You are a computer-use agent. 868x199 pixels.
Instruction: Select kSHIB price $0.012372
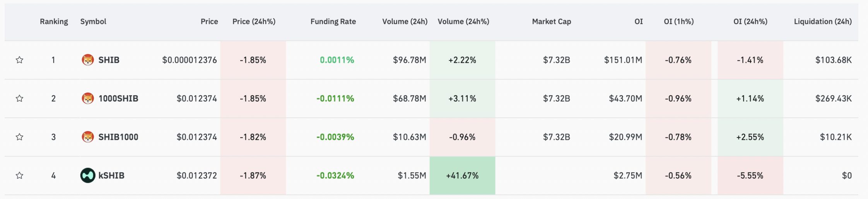(x=197, y=175)
